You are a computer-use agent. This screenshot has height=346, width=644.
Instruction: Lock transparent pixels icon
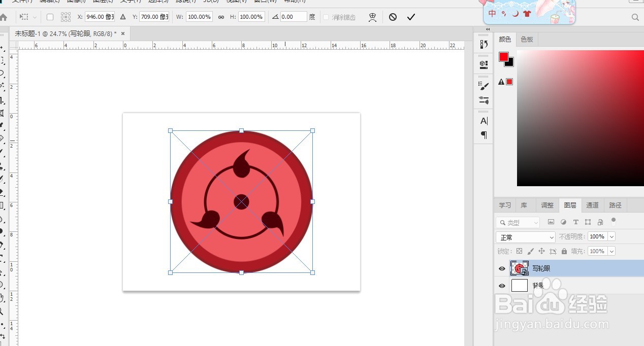point(519,251)
